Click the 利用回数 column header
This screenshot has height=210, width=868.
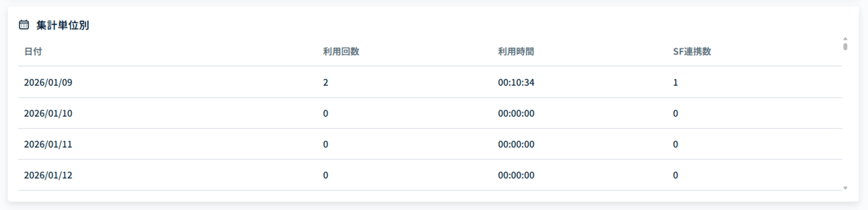pyautogui.click(x=341, y=52)
